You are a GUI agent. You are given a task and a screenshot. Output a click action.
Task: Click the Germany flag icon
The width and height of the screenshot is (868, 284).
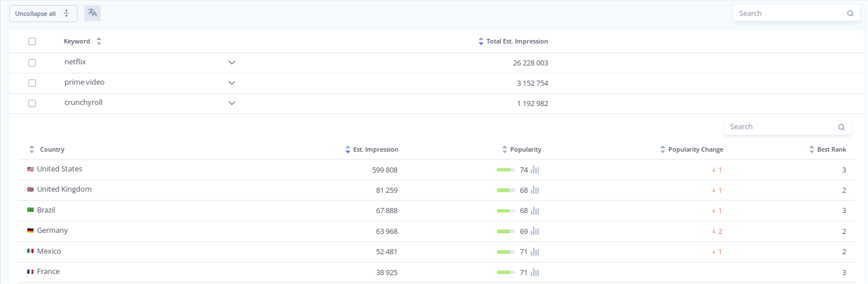(30, 230)
